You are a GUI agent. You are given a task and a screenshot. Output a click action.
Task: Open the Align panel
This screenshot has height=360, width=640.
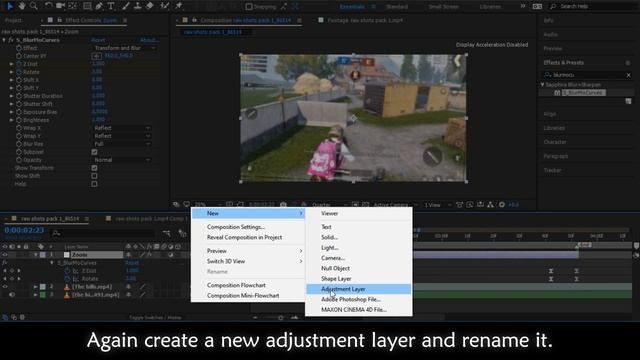[550, 114]
